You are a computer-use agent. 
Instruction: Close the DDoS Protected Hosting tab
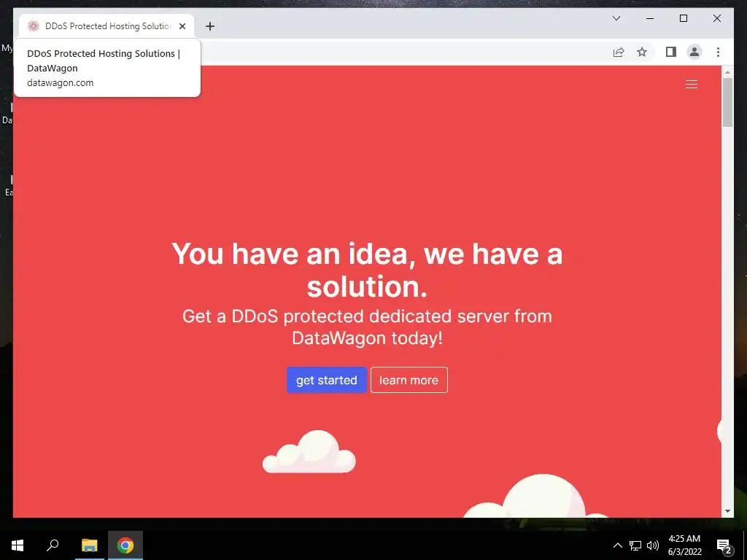[x=182, y=26]
